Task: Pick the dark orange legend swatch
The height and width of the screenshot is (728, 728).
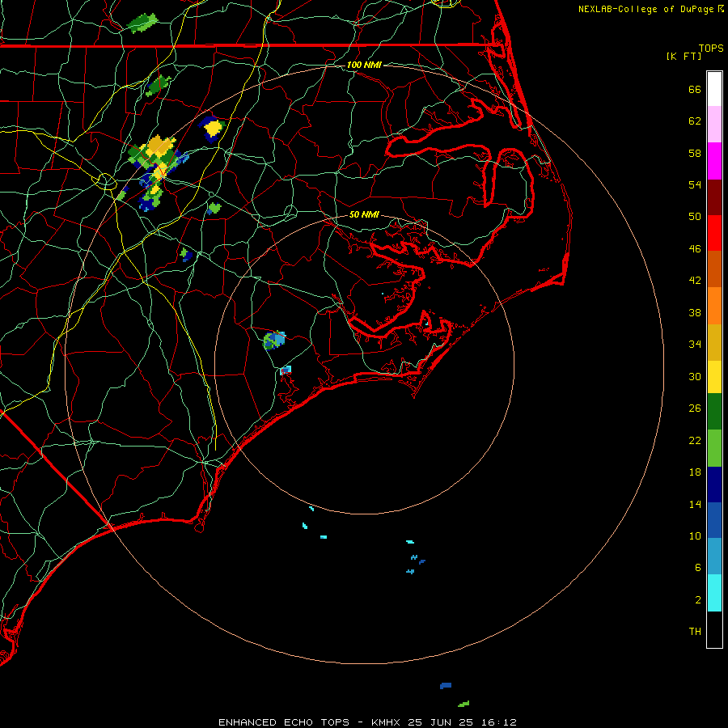Action: [x=714, y=269]
